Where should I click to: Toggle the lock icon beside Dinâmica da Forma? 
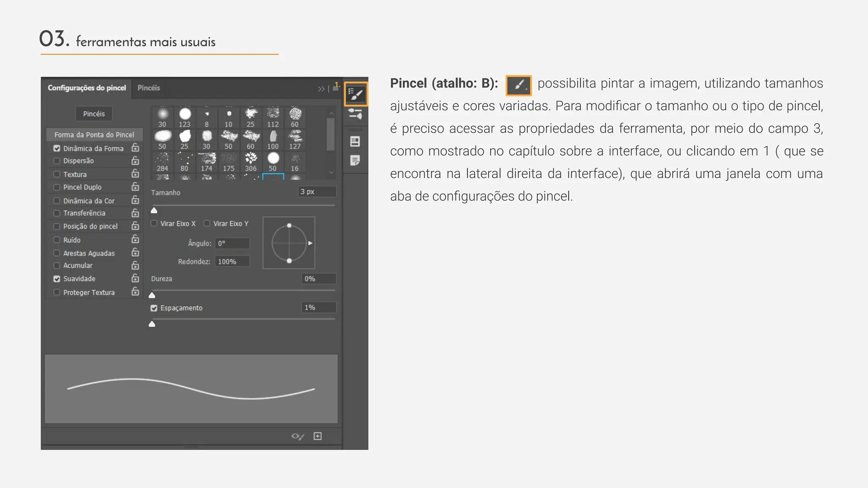[x=135, y=148]
